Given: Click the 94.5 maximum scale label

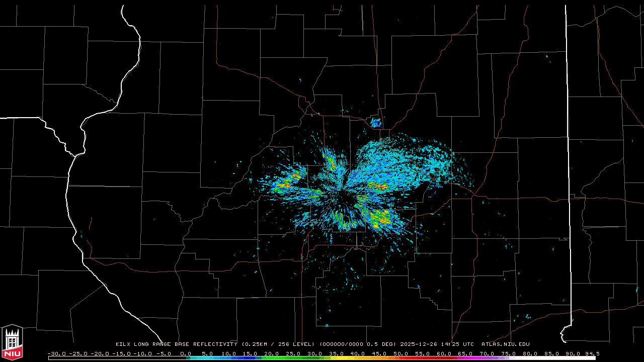Looking at the screenshot, I should pyautogui.click(x=592, y=353).
